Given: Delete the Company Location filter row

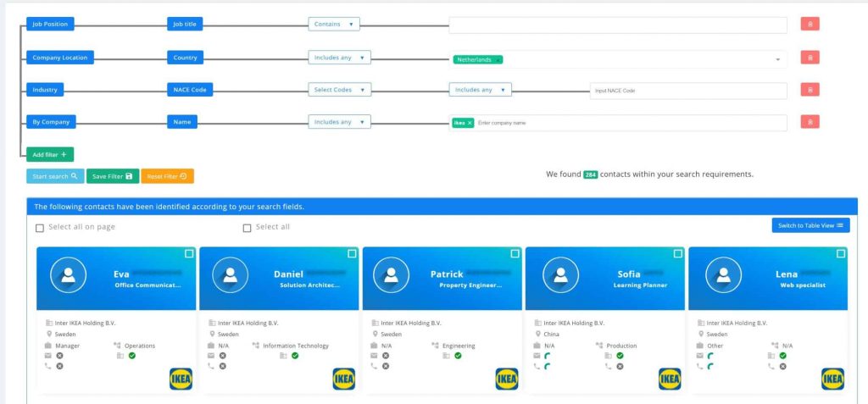Looking at the screenshot, I should pos(810,58).
